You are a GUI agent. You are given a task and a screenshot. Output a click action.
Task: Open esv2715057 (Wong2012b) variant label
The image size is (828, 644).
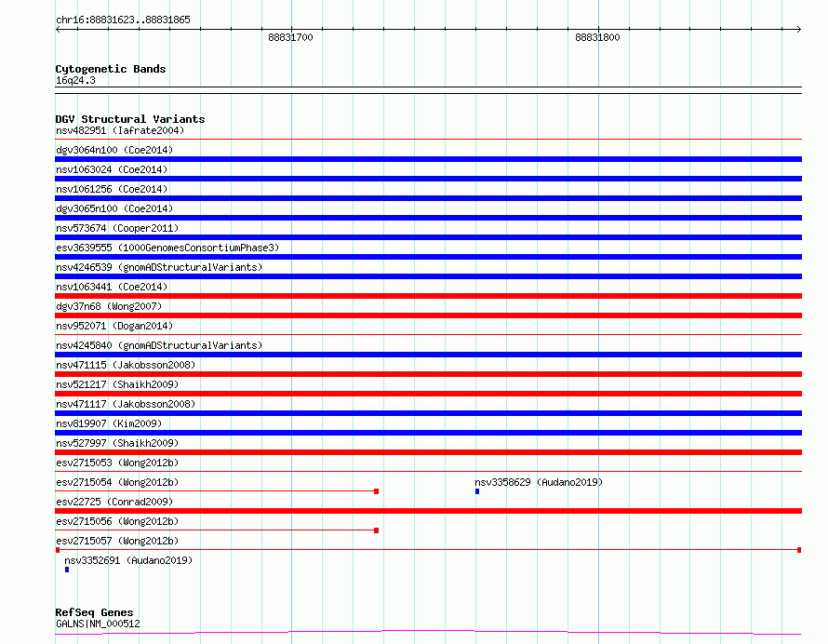click(117, 541)
